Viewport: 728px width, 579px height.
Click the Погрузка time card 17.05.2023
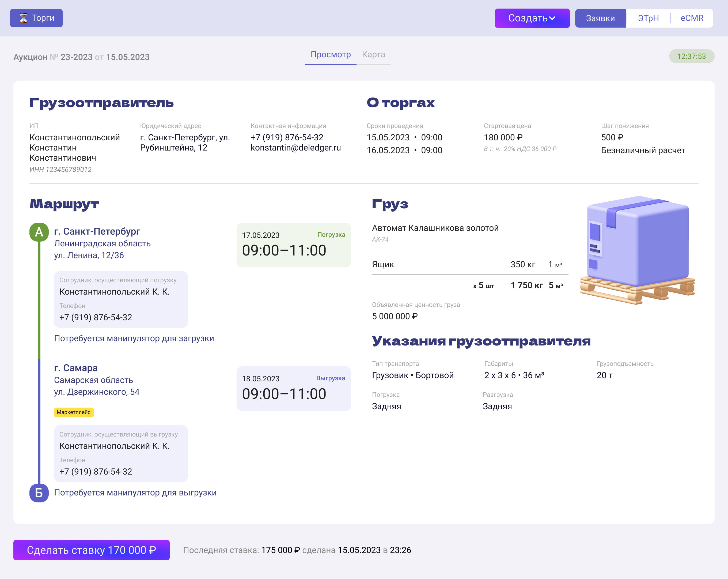[x=294, y=245]
